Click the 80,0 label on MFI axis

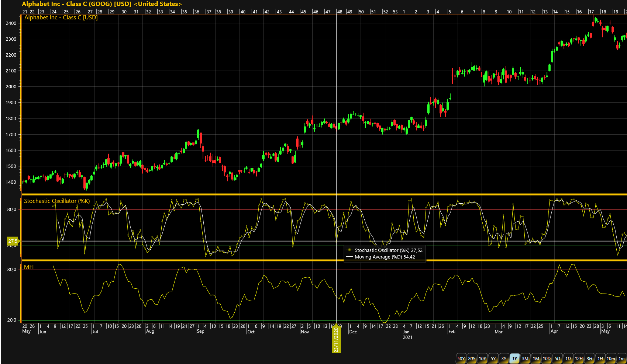pos(12,269)
